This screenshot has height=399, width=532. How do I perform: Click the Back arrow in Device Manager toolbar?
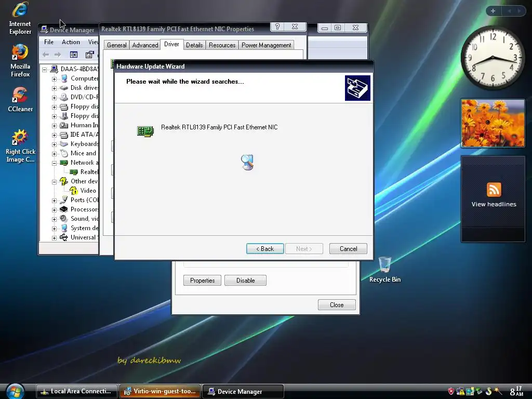tap(46, 54)
